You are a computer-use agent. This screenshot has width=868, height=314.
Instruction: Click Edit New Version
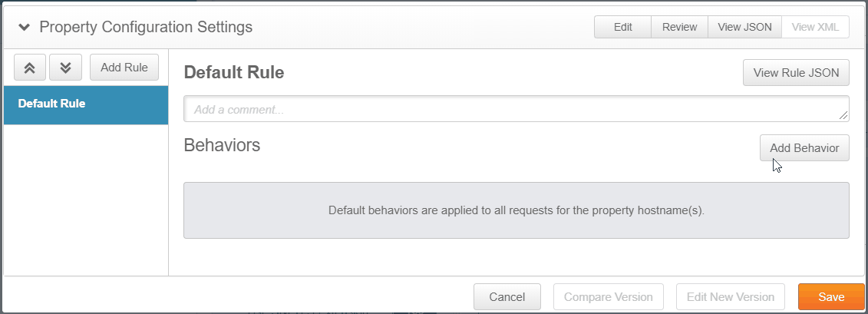[731, 297]
